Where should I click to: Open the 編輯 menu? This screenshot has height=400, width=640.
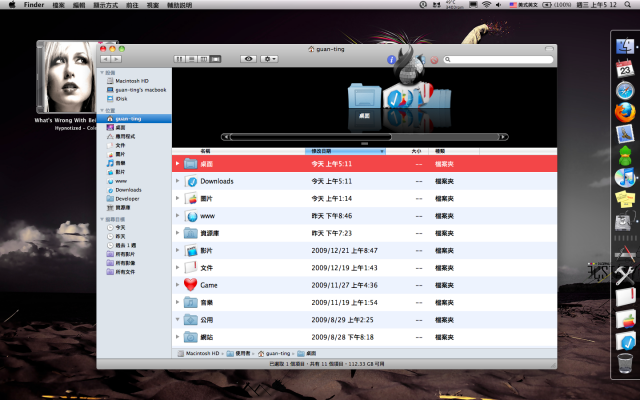click(79, 5)
